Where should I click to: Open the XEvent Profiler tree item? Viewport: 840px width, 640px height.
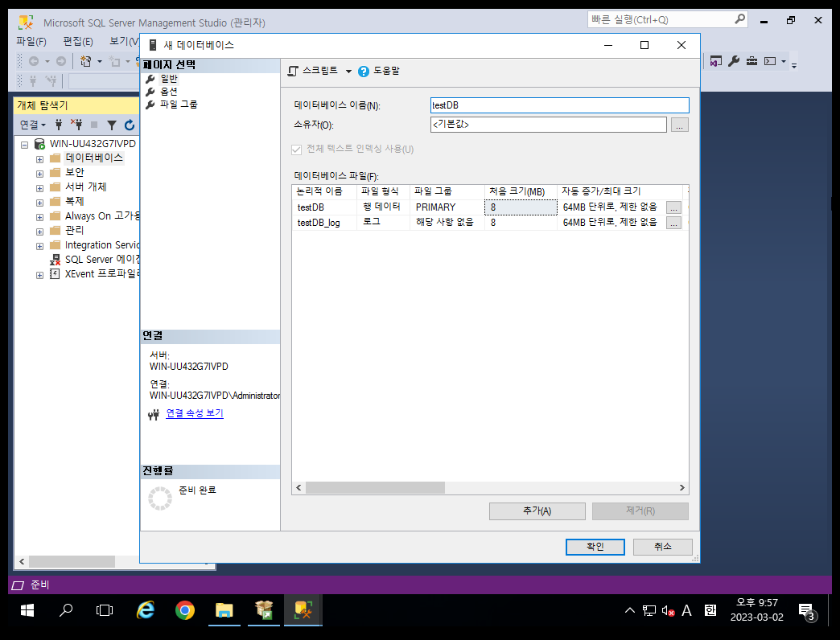(102, 274)
